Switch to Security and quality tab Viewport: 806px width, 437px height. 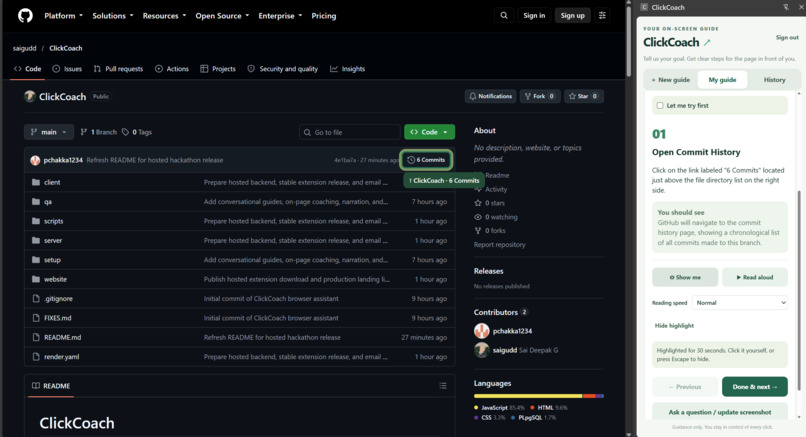pos(283,69)
